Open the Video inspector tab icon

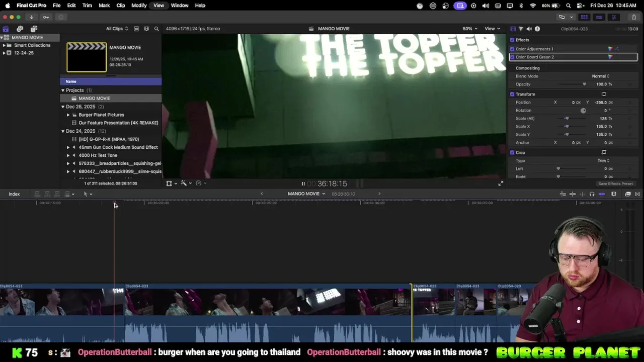point(513,29)
